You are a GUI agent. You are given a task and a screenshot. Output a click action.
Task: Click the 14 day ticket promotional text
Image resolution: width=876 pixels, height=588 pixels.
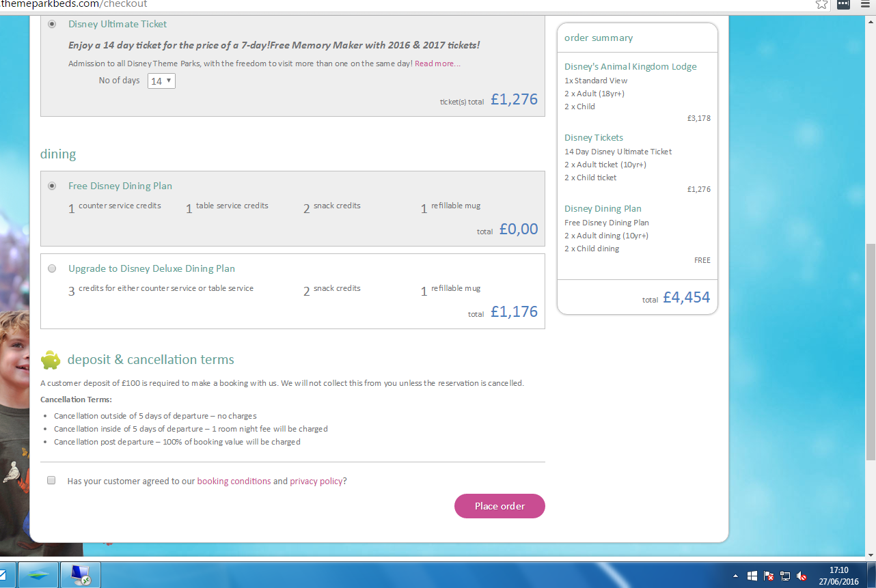pyautogui.click(x=274, y=45)
